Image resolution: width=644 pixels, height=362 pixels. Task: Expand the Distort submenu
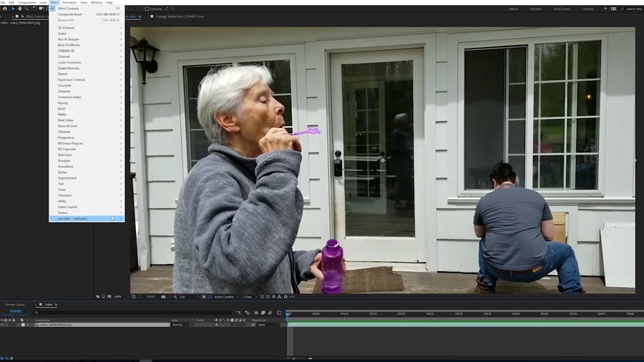coord(87,74)
